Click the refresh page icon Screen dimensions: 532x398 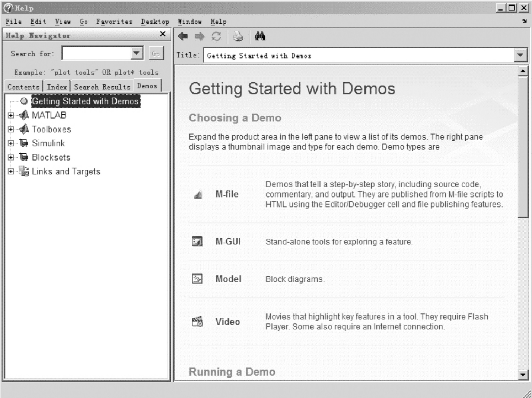[216, 36]
